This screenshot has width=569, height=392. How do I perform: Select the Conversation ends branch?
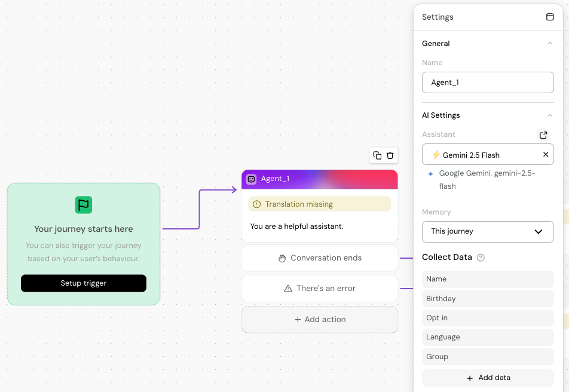click(x=320, y=258)
